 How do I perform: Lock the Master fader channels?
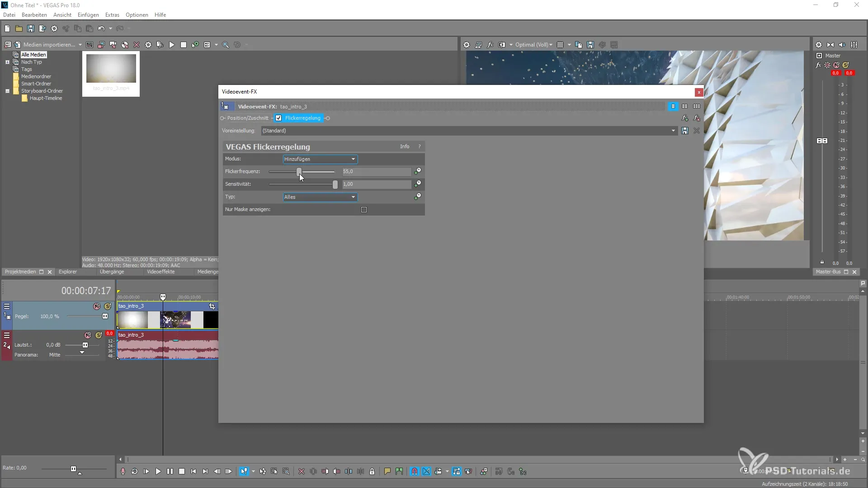point(822,262)
